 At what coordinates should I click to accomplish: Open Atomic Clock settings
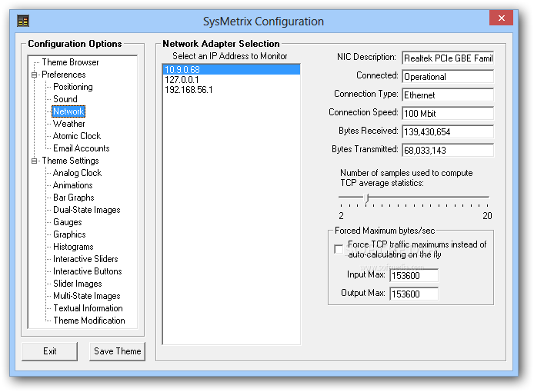[x=77, y=136]
